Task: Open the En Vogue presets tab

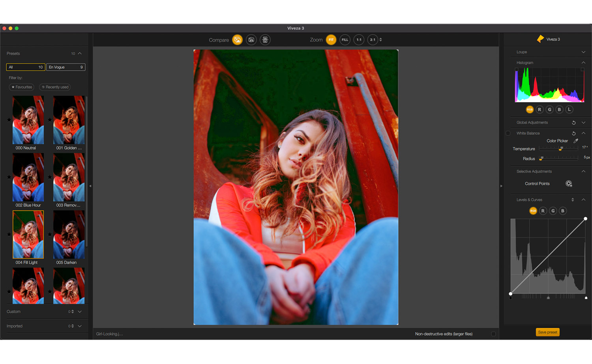Action: tap(66, 67)
